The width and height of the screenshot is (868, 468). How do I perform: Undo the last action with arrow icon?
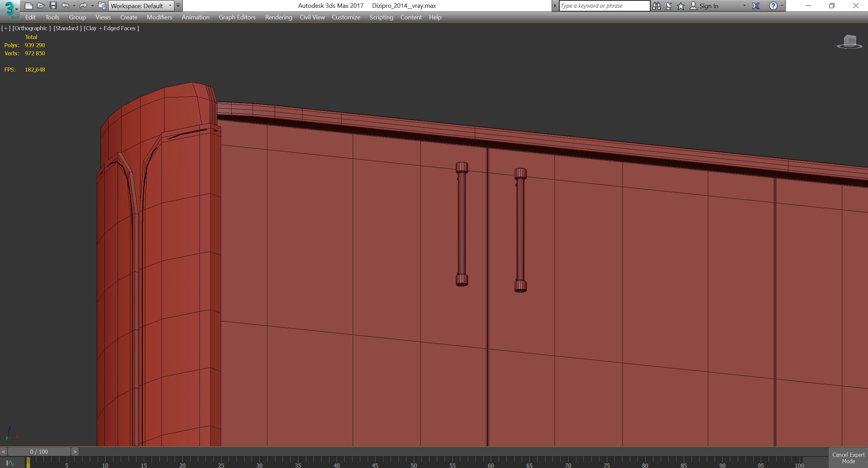65,6
